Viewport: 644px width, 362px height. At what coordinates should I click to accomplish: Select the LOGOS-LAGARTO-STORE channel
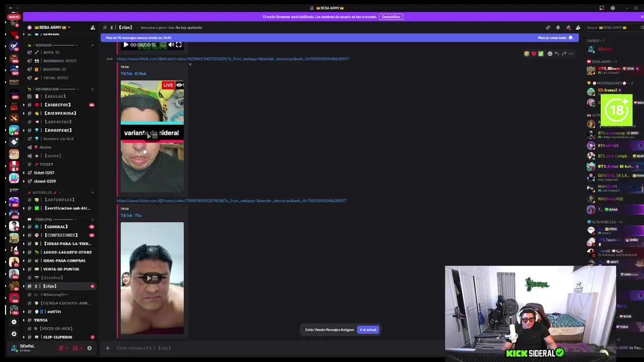point(59,252)
